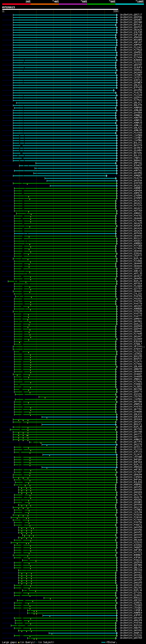The image size is (146, 644).
Task: Click the UniRef100_Q9S7J7 hit label
Action: (131, 15)
